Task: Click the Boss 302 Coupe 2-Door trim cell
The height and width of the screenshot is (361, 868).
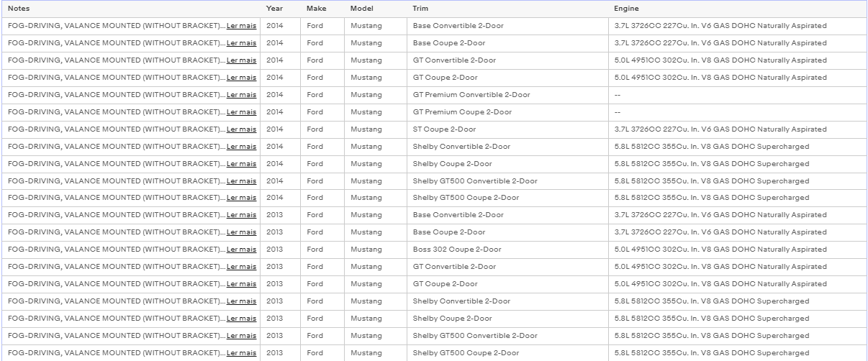Action: (x=507, y=250)
